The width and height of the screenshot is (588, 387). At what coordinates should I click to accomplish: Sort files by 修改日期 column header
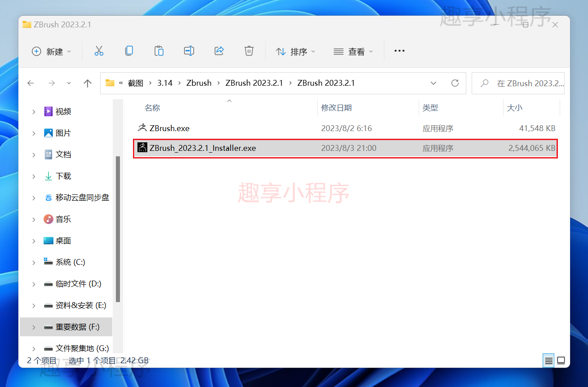336,108
